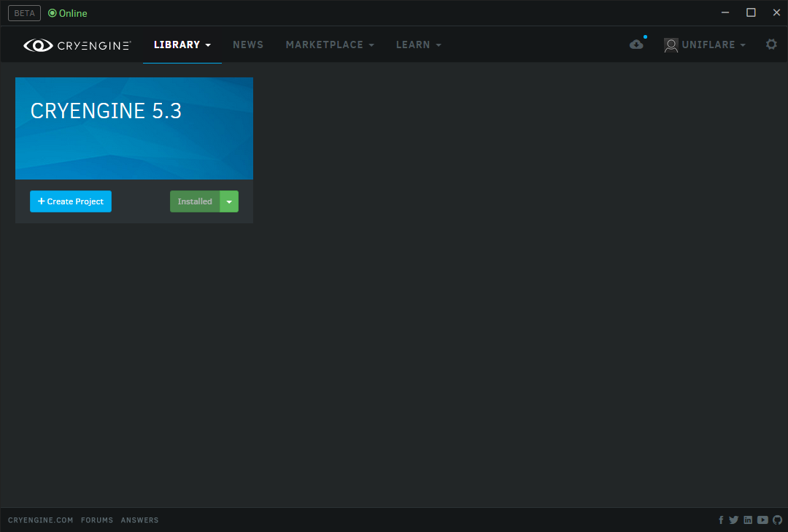This screenshot has width=788, height=532.
Task: Click the Create Project button
Action: click(x=71, y=201)
